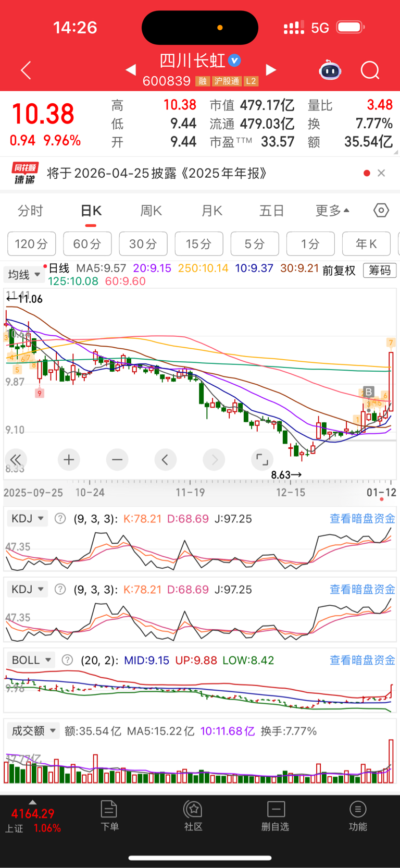
Task: Select the 周K chart tab
Action: click(x=151, y=211)
